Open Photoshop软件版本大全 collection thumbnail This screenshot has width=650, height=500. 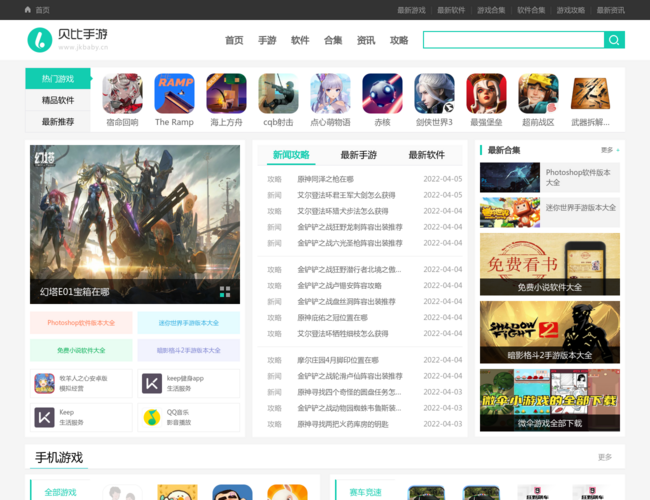click(x=510, y=177)
